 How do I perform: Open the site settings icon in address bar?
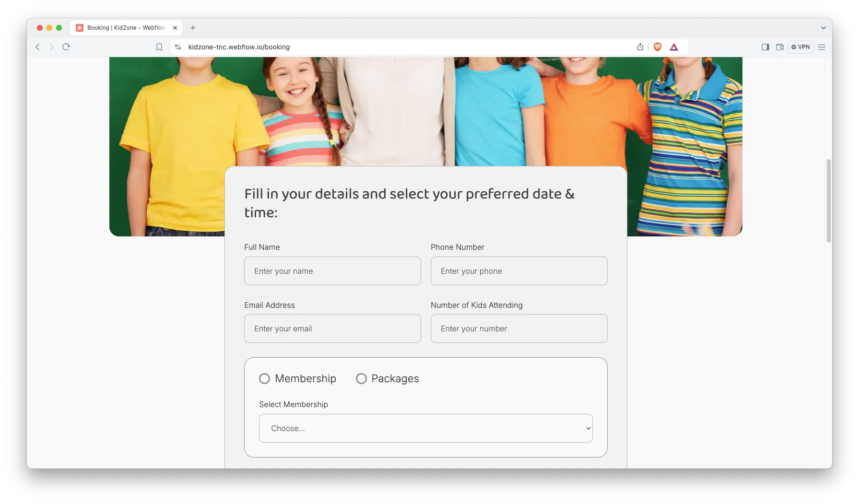[x=178, y=47]
